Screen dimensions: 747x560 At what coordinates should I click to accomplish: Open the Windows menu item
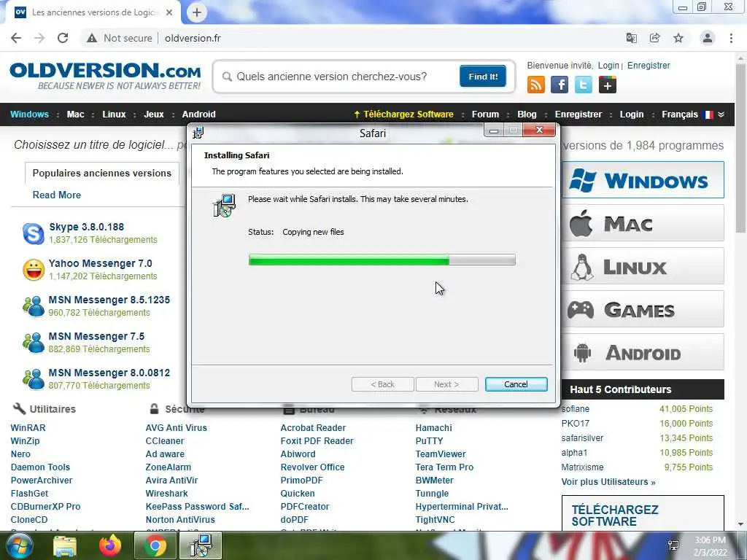tap(29, 114)
